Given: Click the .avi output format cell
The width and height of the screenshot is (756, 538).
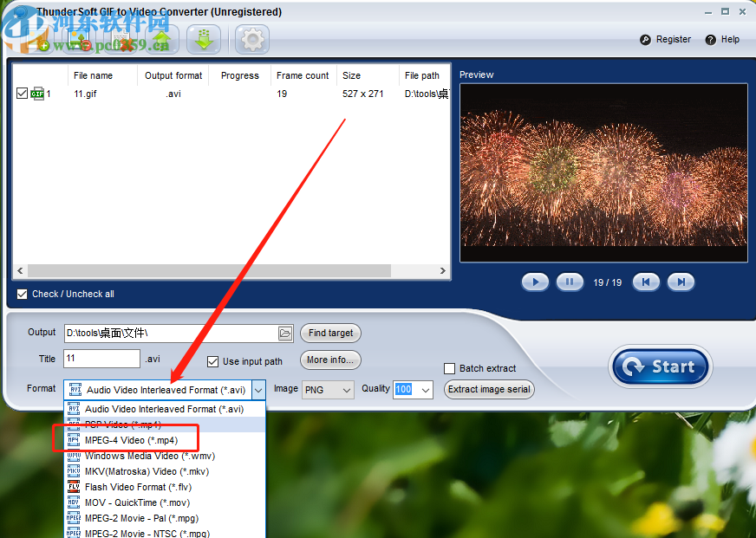Looking at the screenshot, I should click(173, 94).
